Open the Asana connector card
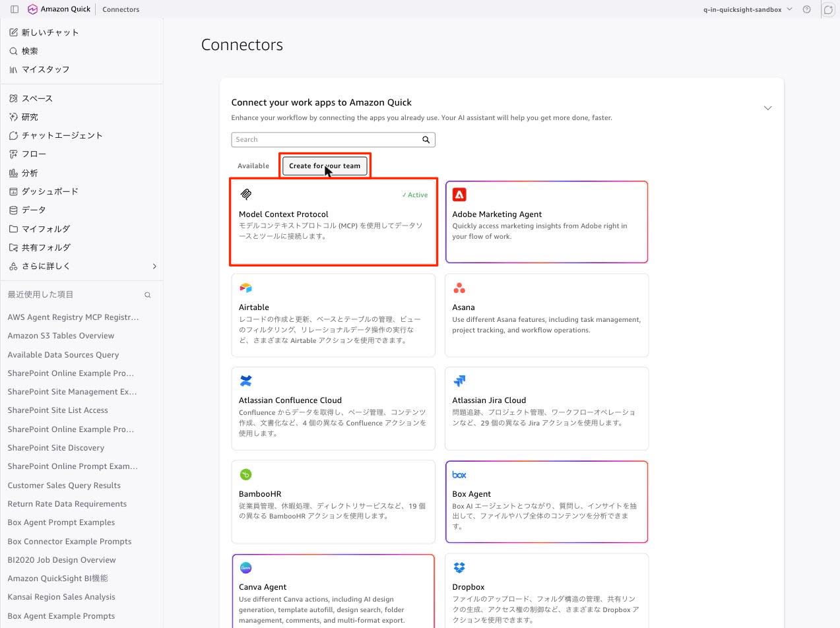The image size is (840, 628). (547, 315)
